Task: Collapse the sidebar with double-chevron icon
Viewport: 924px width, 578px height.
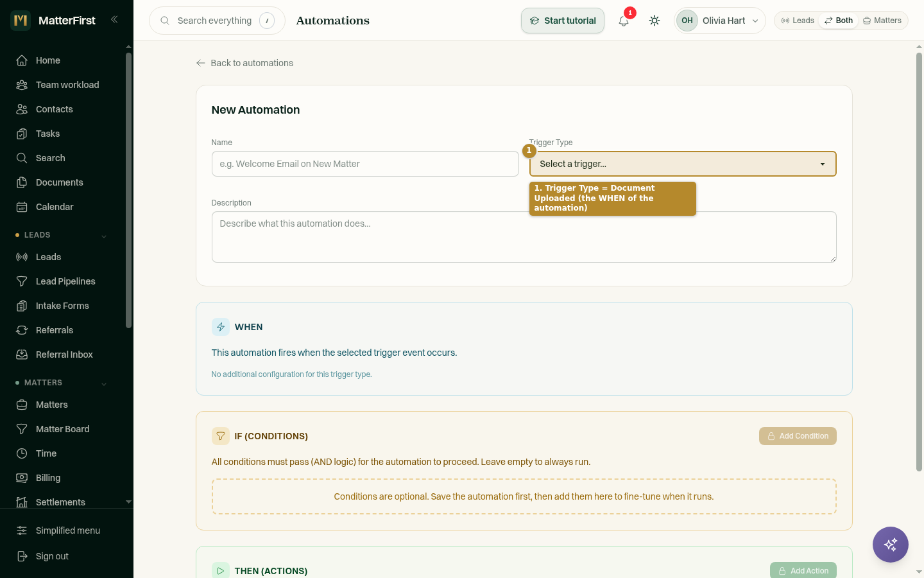Action: pos(114,19)
